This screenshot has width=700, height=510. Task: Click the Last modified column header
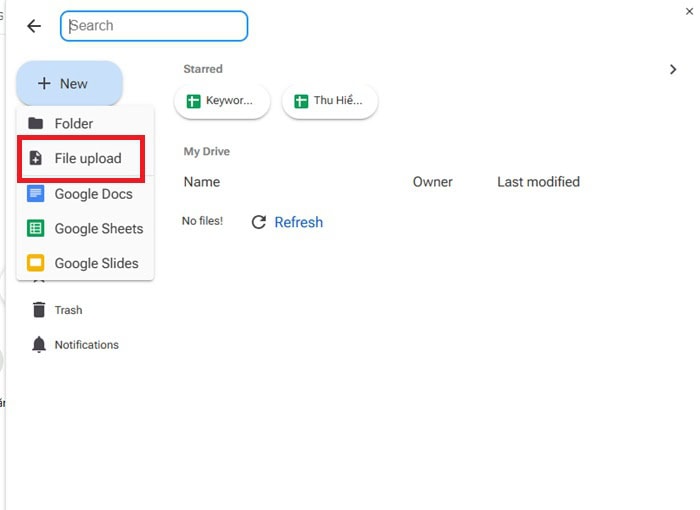538,182
